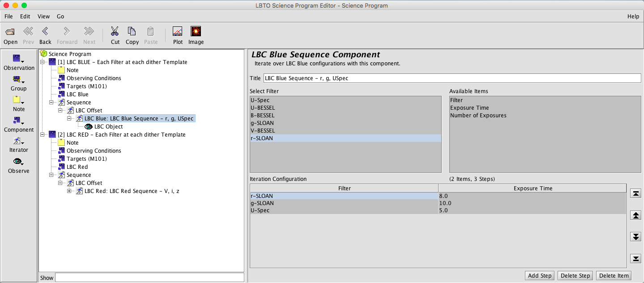Collapse Sequence under LBC BLUE
The image size is (644, 283).
(51, 103)
